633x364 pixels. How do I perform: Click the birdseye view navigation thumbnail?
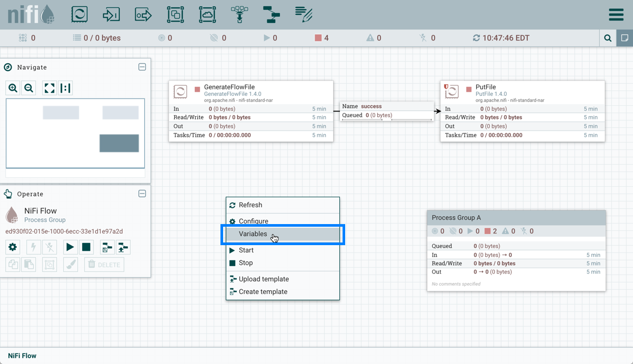click(75, 134)
